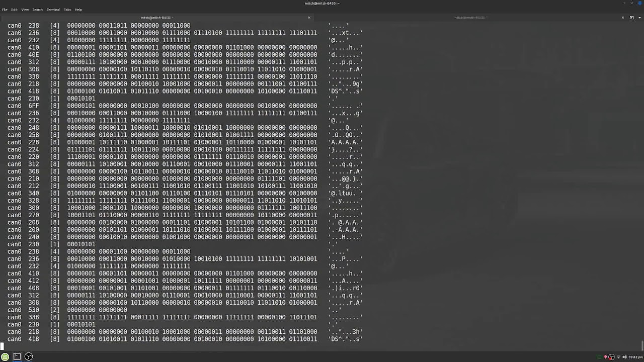Screen dimensions: 644x362
Task: Click the can0 40E frame row
Action: [185, 55]
